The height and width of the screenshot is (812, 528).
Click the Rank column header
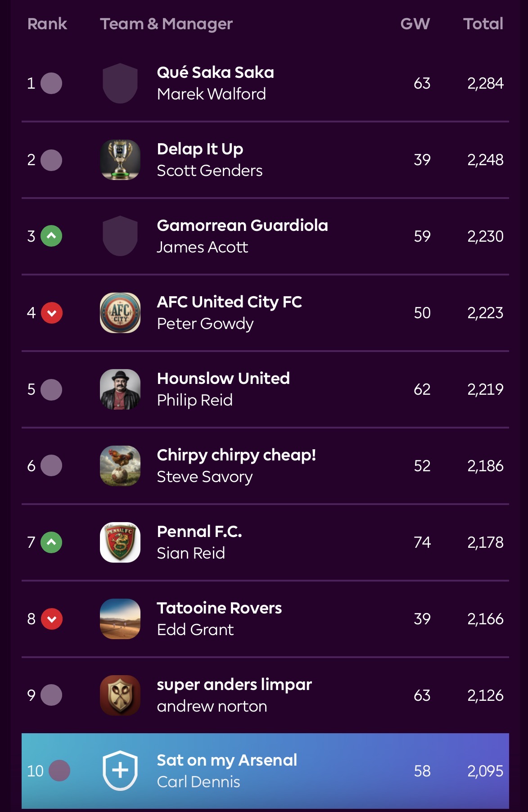point(47,23)
